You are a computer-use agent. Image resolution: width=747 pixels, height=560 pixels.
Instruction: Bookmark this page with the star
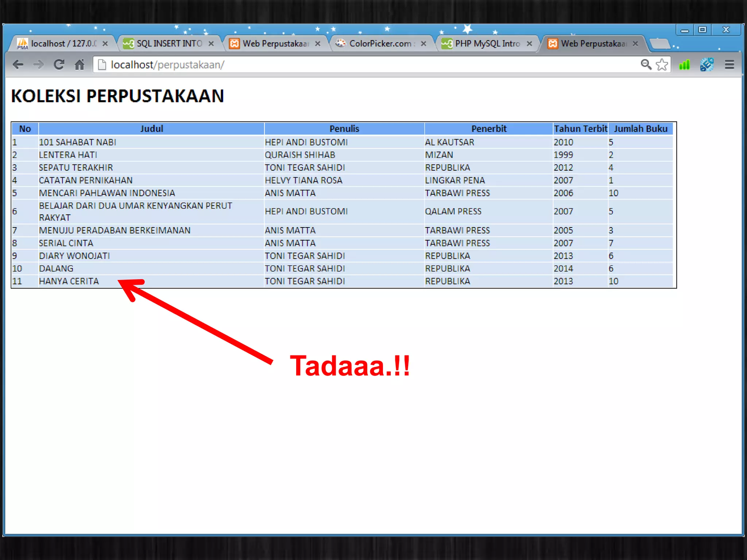click(x=662, y=65)
